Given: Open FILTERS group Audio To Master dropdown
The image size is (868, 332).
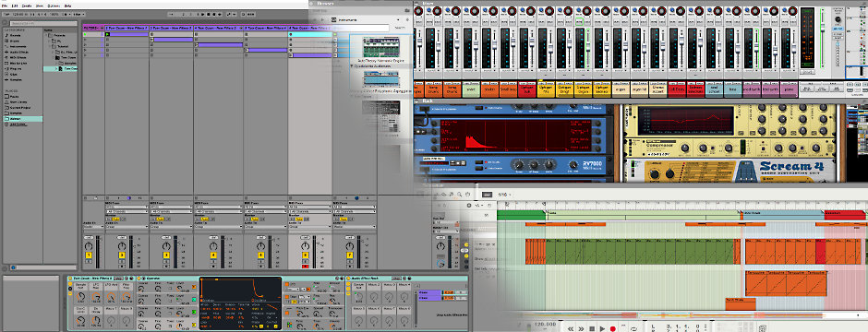Looking at the screenshot, I should [x=93, y=227].
